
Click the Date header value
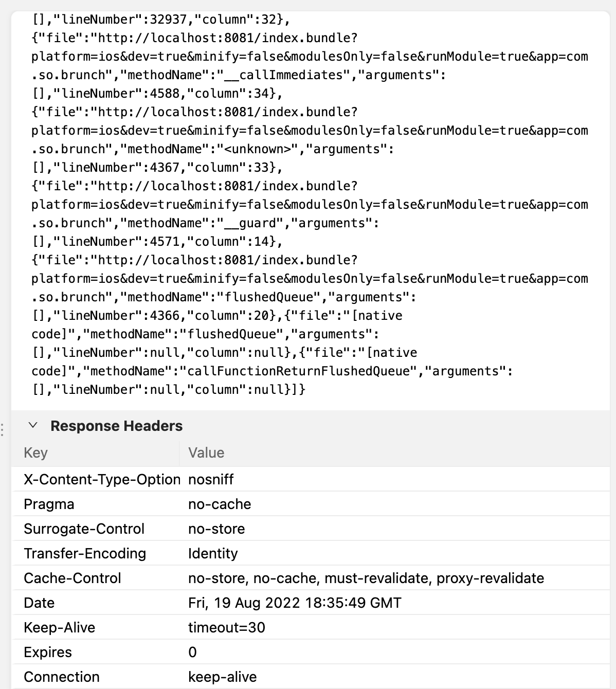(295, 603)
